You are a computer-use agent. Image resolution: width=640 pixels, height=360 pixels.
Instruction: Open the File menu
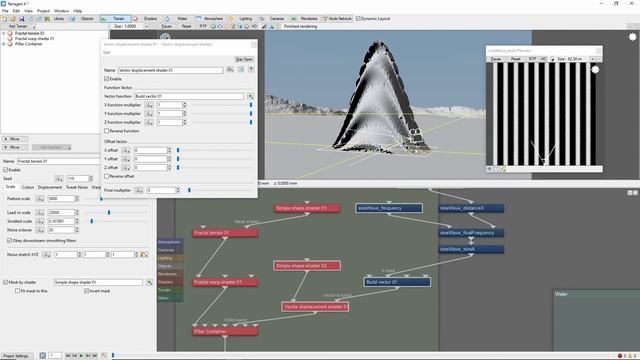[x=5, y=11]
